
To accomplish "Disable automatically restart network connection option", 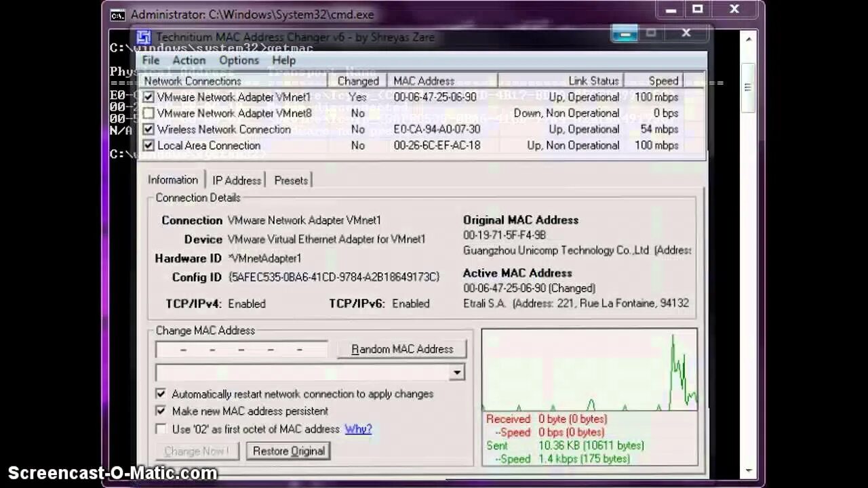I will point(161,394).
